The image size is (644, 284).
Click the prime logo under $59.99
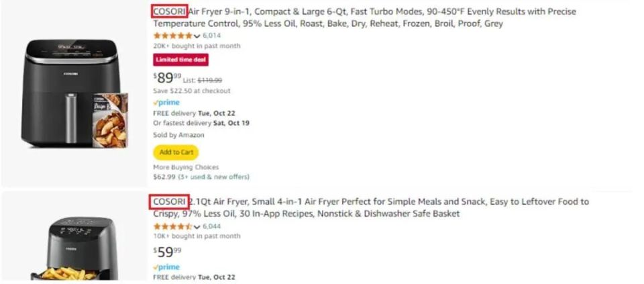pos(166,267)
